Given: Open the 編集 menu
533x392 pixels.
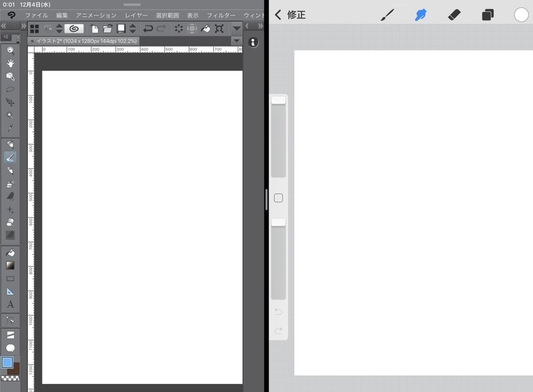Looking at the screenshot, I should point(62,15).
